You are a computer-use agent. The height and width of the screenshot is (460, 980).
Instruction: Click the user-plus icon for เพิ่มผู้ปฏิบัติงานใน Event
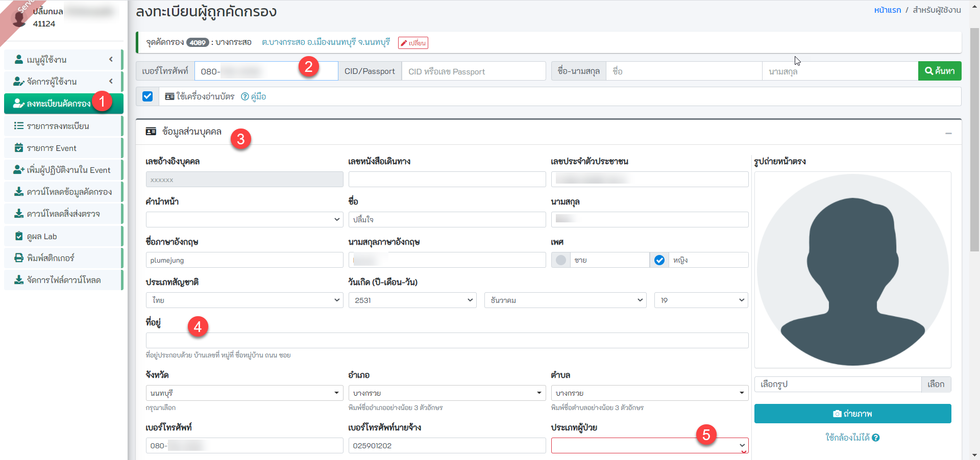[19, 170]
